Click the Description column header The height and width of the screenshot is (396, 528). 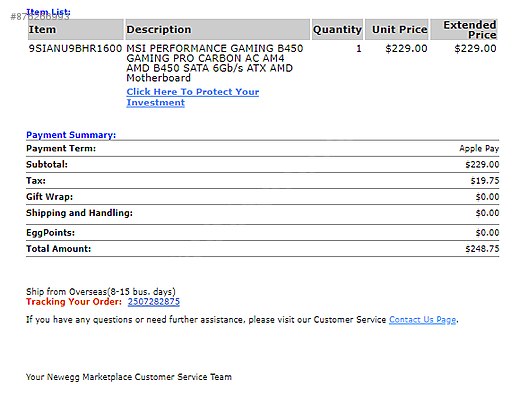tap(218, 30)
